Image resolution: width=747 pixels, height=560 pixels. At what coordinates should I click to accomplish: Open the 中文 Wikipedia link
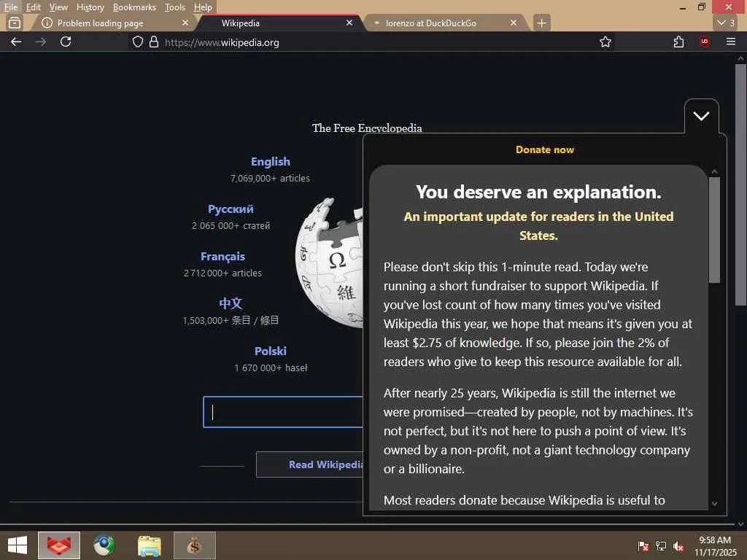tap(231, 303)
